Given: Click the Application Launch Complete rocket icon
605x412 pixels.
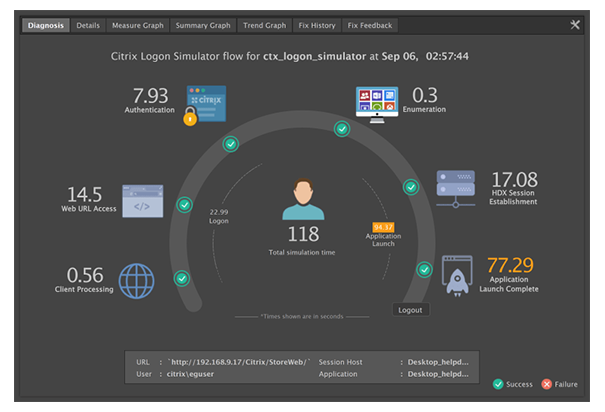Looking at the screenshot, I should (457, 276).
